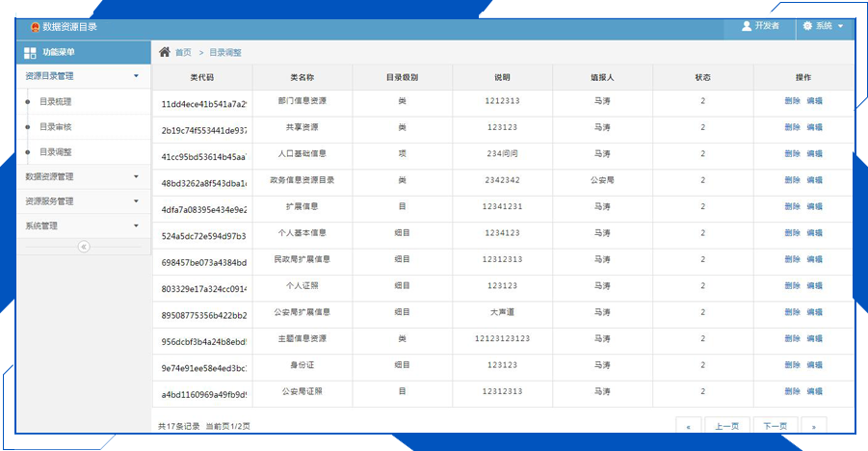Screen dimensions: 868x451
Task: Delete the 民政局扩展信息 row
Action: pos(792,259)
